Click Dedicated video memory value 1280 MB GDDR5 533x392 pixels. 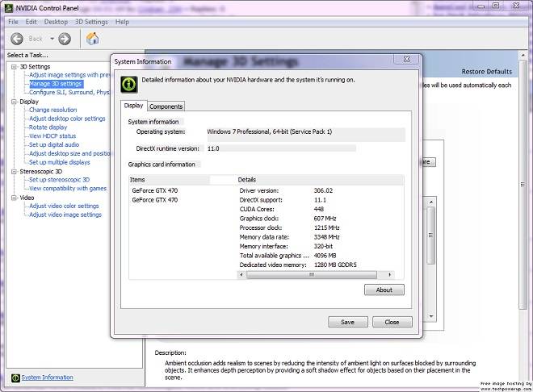[335, 265]
